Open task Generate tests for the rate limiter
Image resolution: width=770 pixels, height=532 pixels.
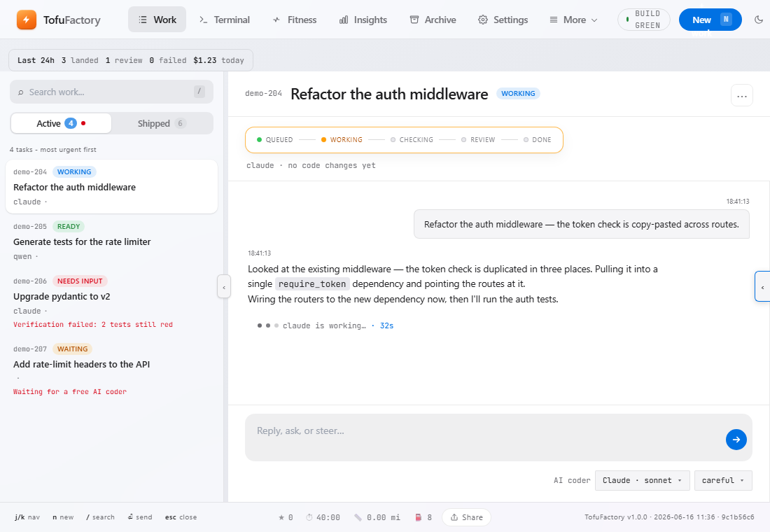111,241
